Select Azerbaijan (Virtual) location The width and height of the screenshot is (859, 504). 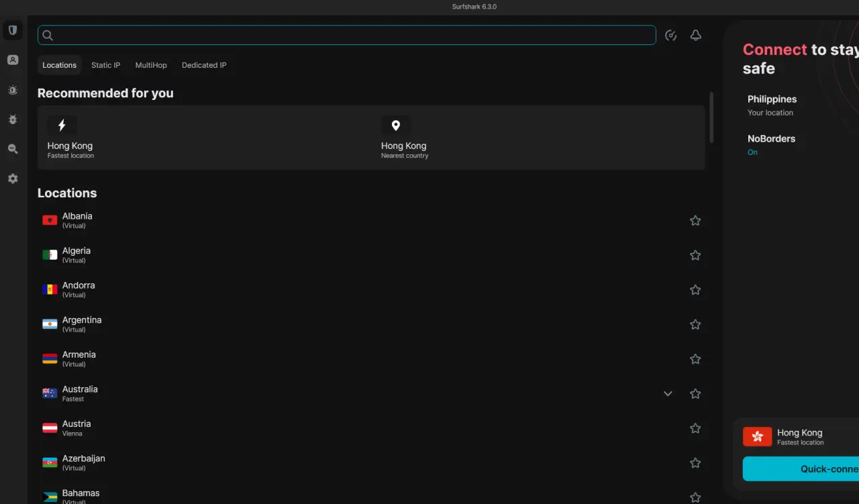click(x=371, y=463)
